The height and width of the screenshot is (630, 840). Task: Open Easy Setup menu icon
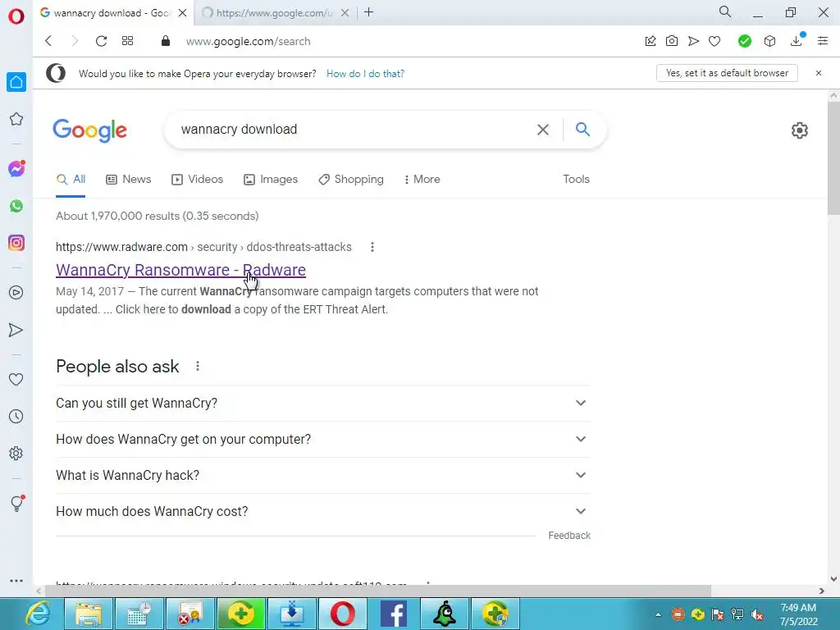[x=823, y=41]
